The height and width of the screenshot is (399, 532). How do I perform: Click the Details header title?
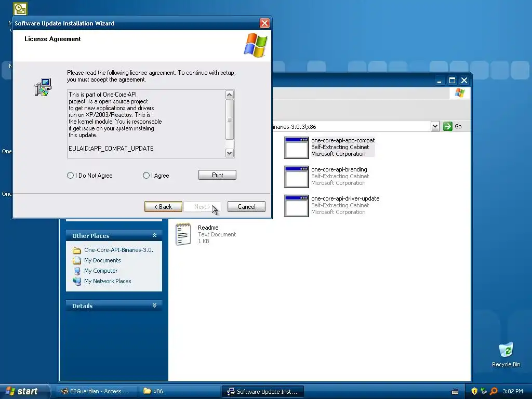(x=82, y=305)
